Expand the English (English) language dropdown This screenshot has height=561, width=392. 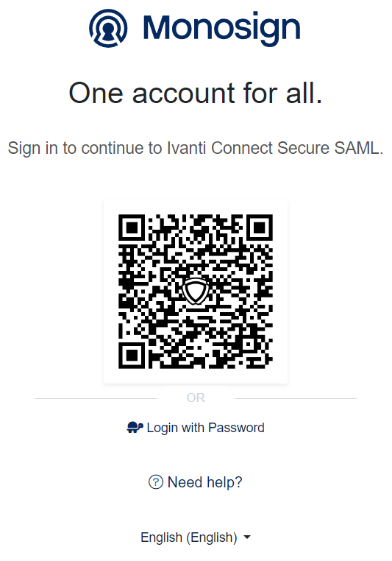196,537
